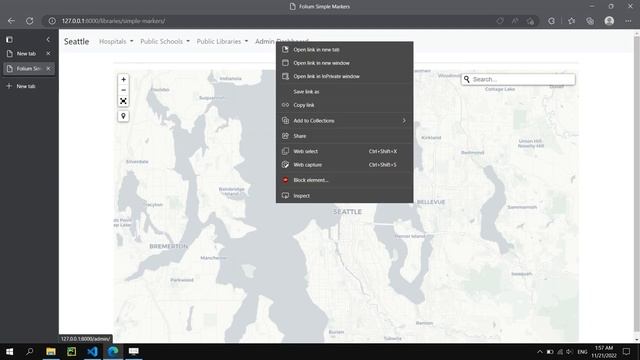This screenshot has height=360, width=640.
Task: Open the Read aloud icon in address bar
Action: coord(515,21)
